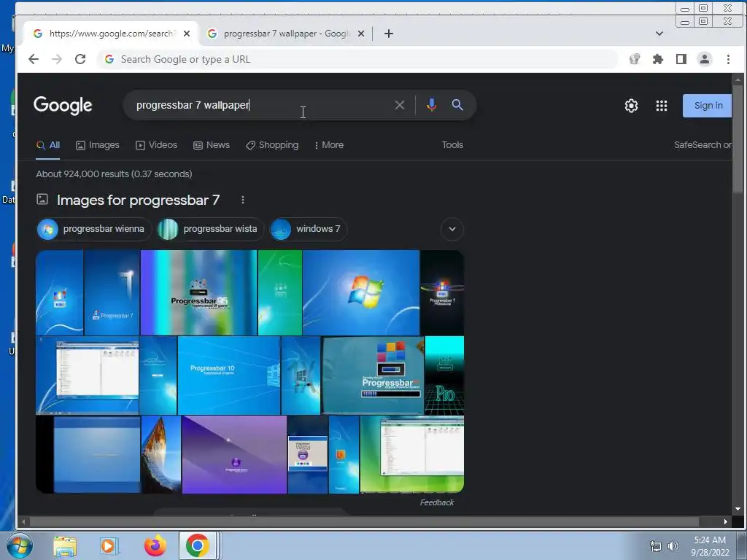Open Chrome's three-dot menu
Viewport: 747px width, 560px height.
click(x=728, y=59)
